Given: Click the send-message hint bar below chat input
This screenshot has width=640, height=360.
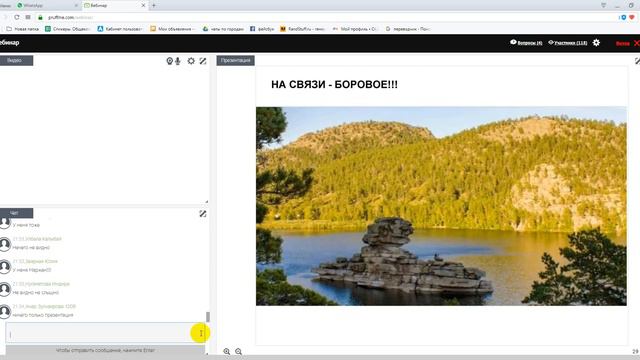Looking at the screenshot, I should coord(105,350).
